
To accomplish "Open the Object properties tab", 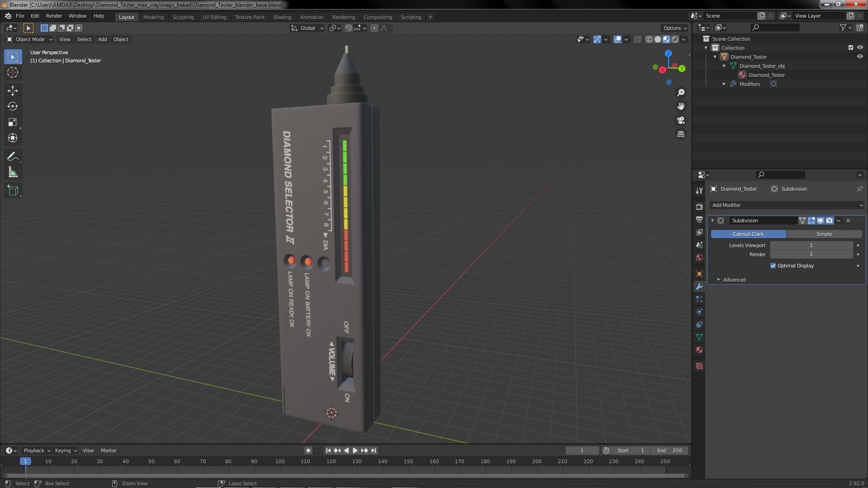I will pyautogui.click(x=699, y=274).
